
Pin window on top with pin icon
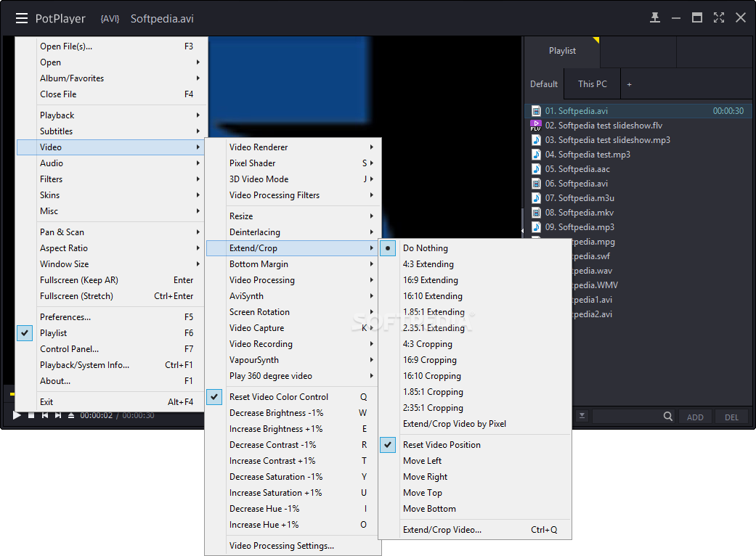point(655,18)
